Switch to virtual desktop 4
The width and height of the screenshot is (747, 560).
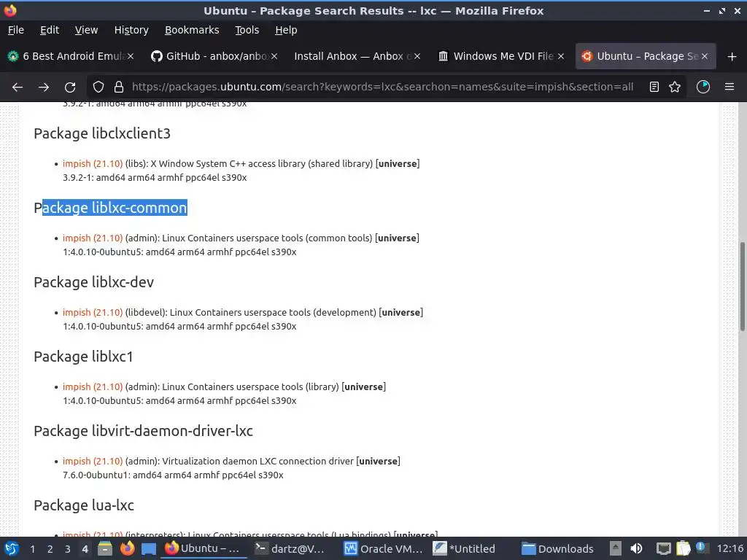click(85, 549)
